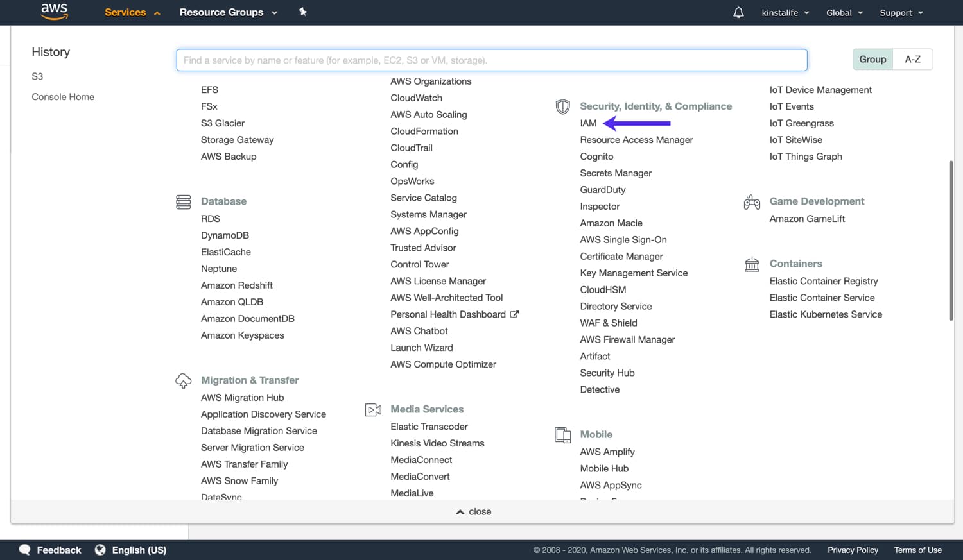Click the Database category stack icon
Image resolution: width=963 pixels, height=560 pixels.
click(183, 201)
